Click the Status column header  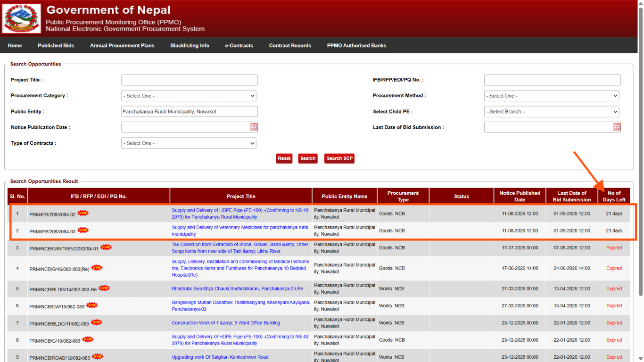462,196
